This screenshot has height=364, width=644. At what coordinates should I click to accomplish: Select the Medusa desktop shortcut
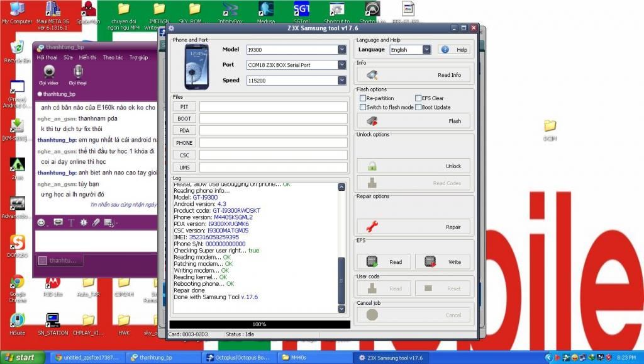click(x=266, y=13)
